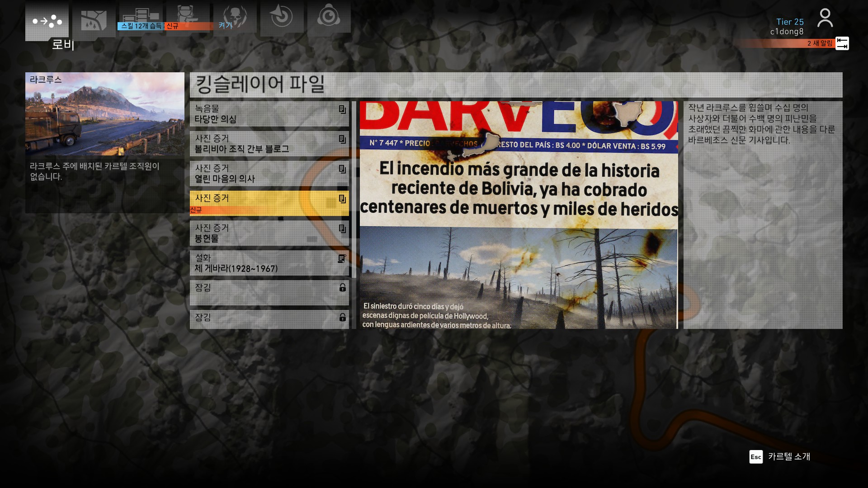
Task: Click the first locked 잠김 entry
Action: [269, 293]
